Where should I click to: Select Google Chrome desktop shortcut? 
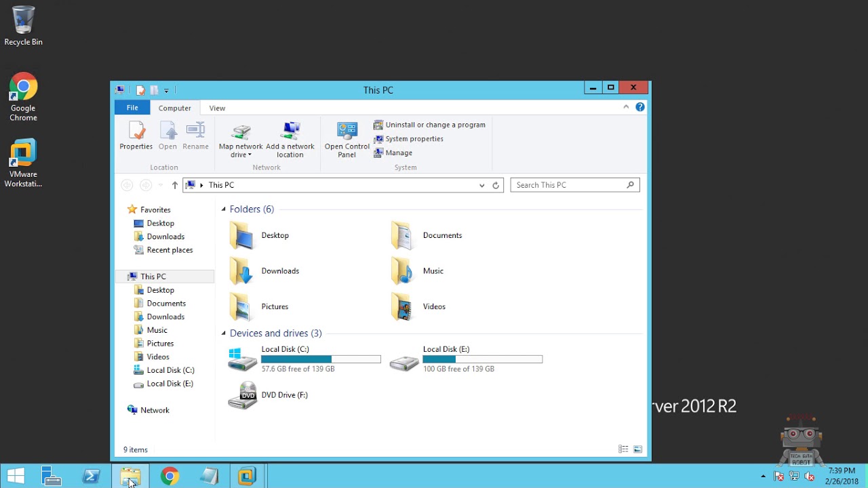[23, 97]
